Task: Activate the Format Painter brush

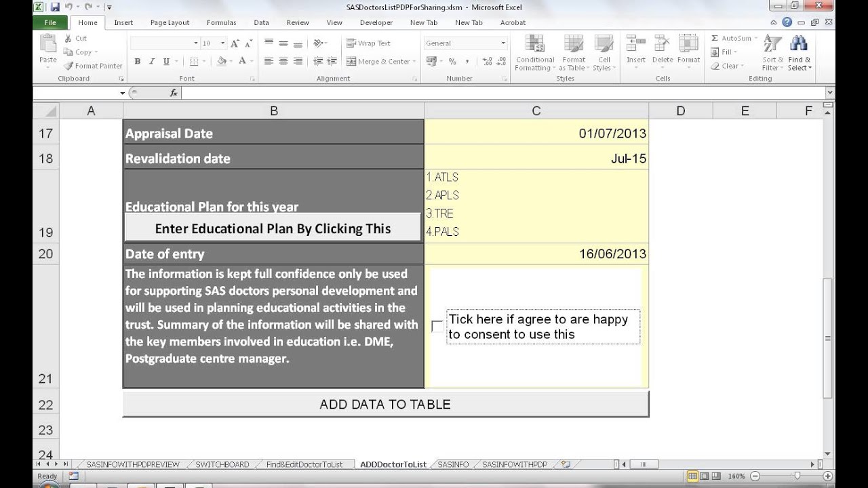Action: (x=93, y=66)
